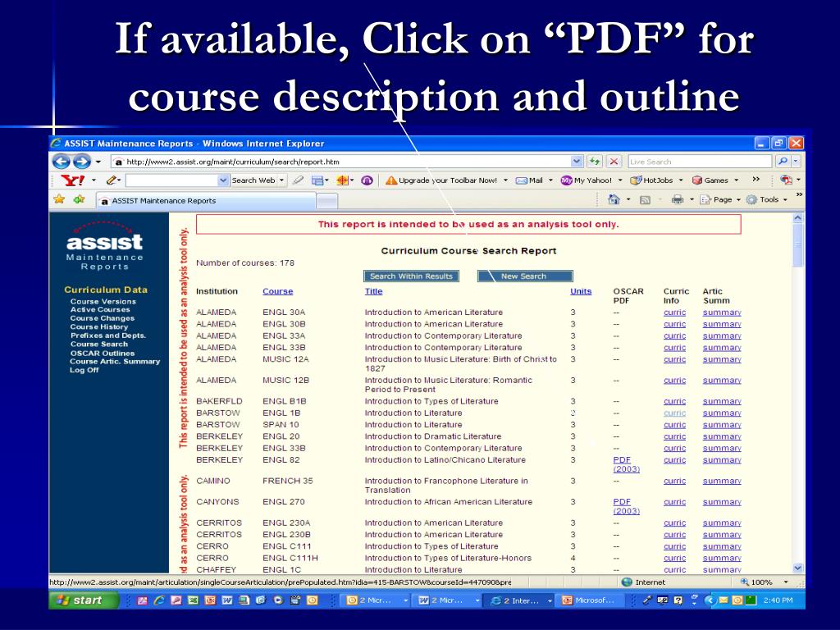Click the browser Back arrow button
Image resolution: width=840 pixels, height=630 pixels.
(x=62, y=162)
